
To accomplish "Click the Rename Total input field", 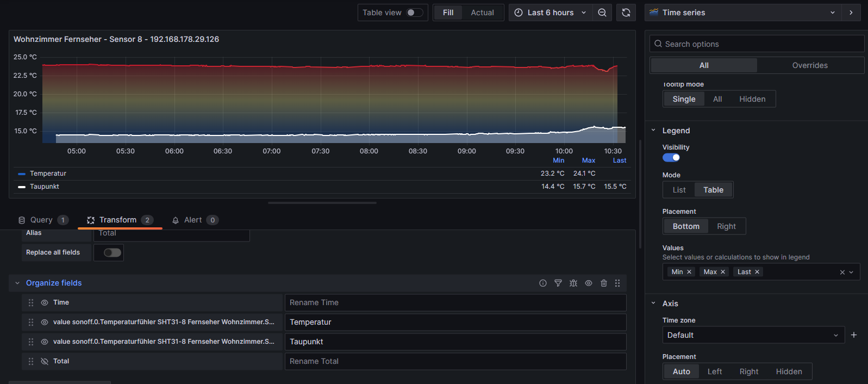I will (x=455, y=361).
